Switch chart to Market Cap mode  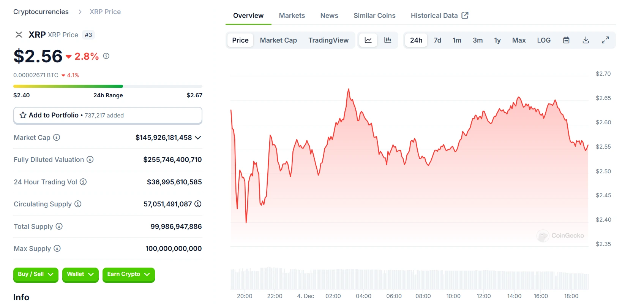[x=278, y=40]
